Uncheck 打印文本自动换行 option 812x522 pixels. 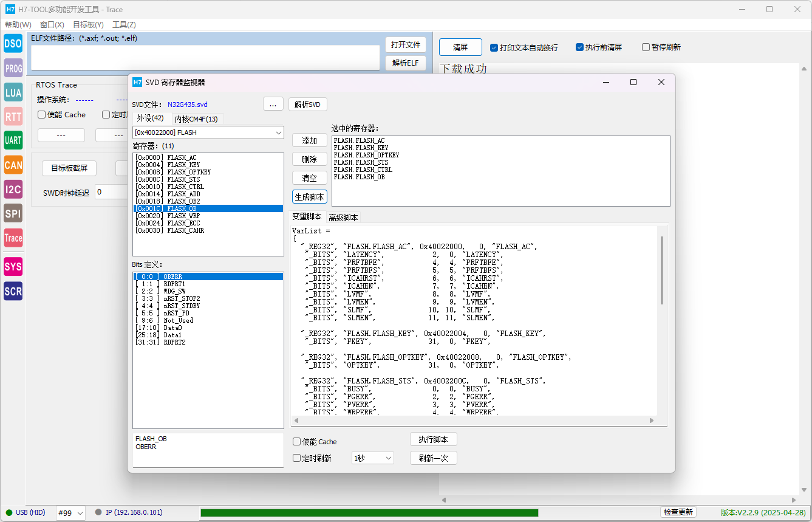494,47
